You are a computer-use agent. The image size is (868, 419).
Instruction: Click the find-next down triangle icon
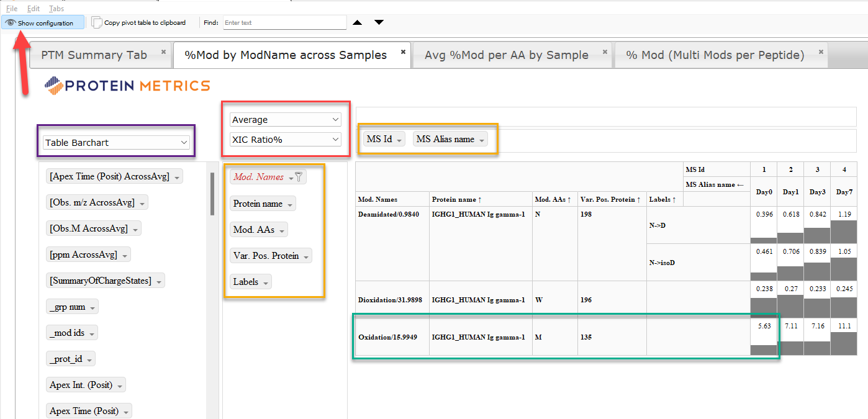377,22
